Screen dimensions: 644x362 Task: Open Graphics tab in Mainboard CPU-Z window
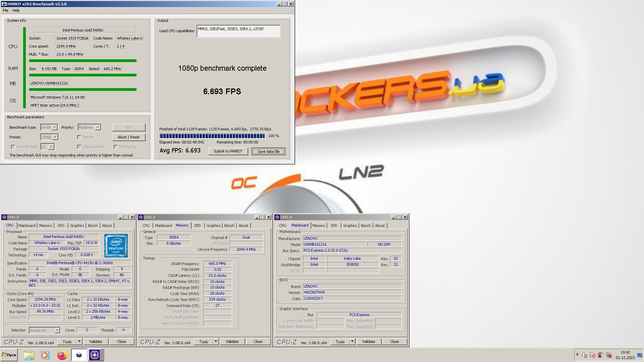pos(350,226)
